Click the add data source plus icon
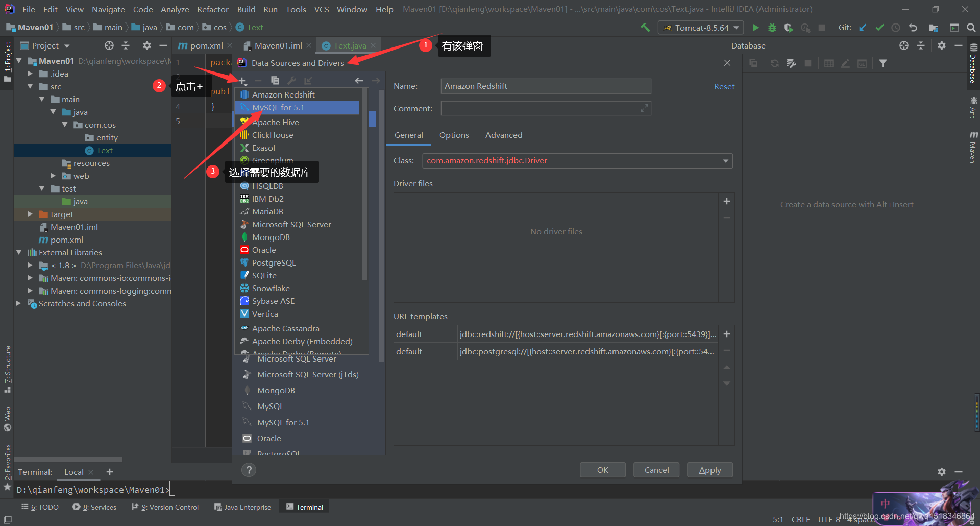980x526 pixels. [242, 81]
